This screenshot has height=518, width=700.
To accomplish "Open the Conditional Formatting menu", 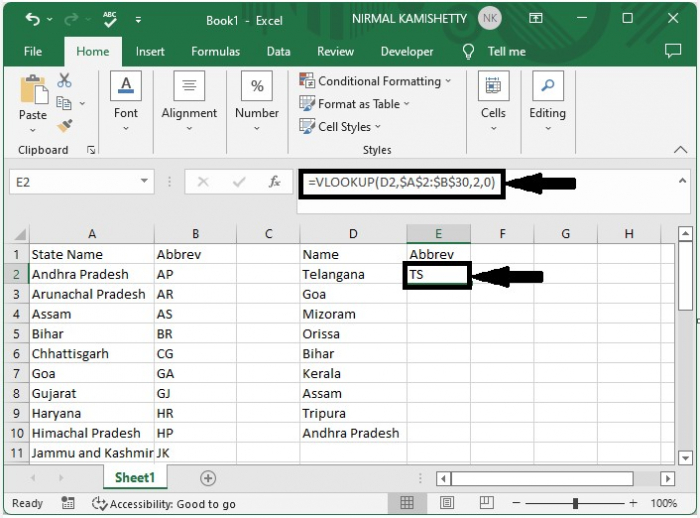I will (375, 81).
